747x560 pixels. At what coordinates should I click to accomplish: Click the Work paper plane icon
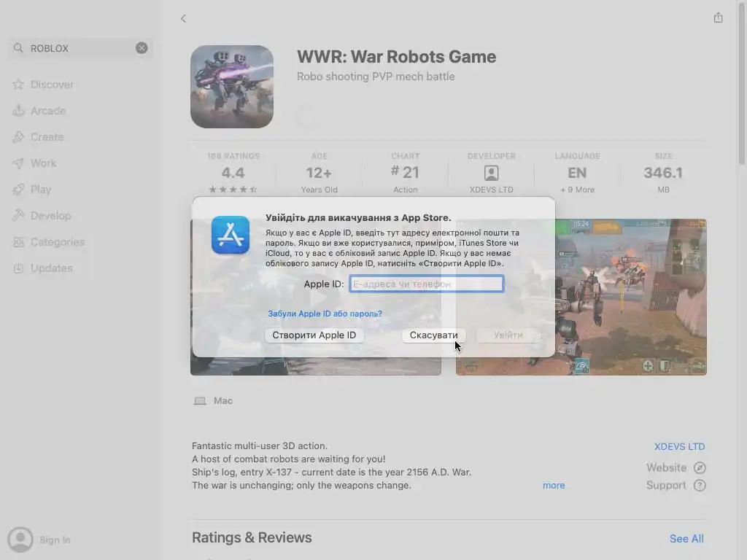click(x=18, y=163)
